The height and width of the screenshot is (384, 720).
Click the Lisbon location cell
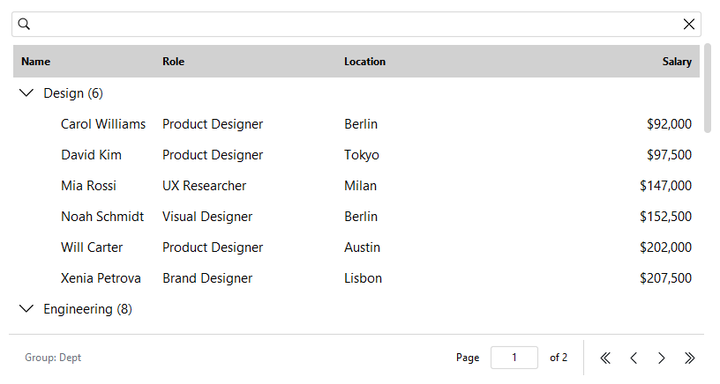(x=363, y=278)
